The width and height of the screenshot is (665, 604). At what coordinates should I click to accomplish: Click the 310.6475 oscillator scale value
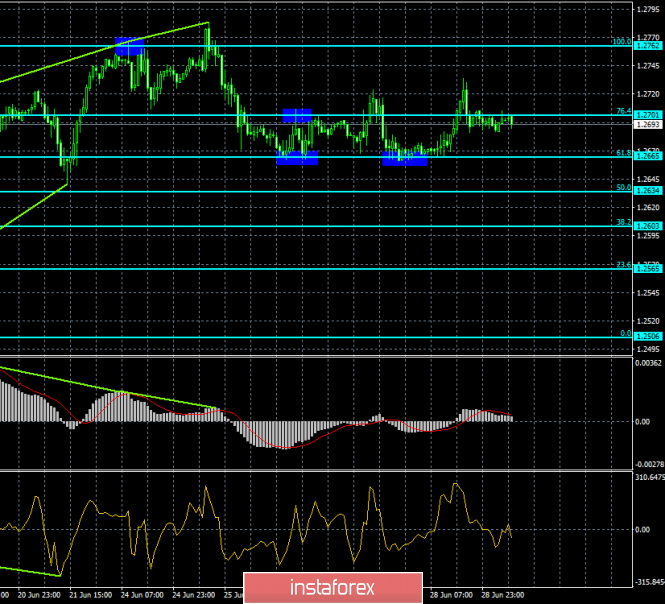coord(650,478)
